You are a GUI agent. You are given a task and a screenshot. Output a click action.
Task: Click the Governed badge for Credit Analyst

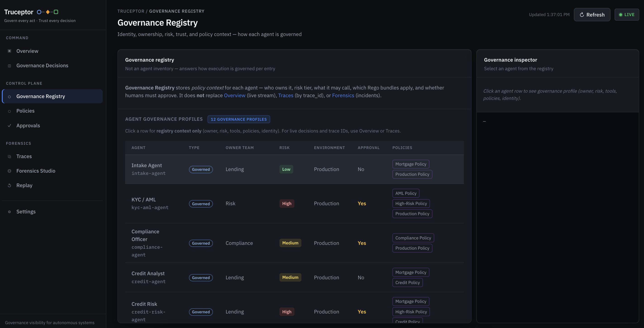click(x=201, y=278)
